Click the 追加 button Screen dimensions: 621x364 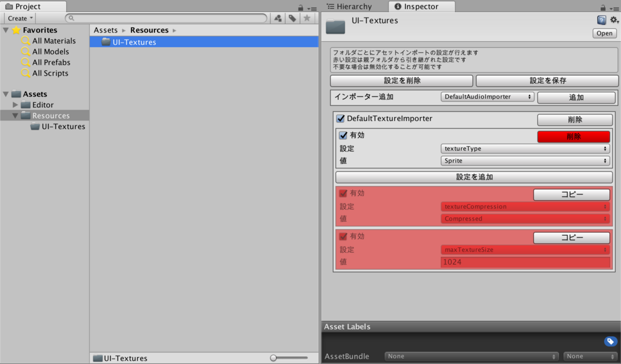576,98
